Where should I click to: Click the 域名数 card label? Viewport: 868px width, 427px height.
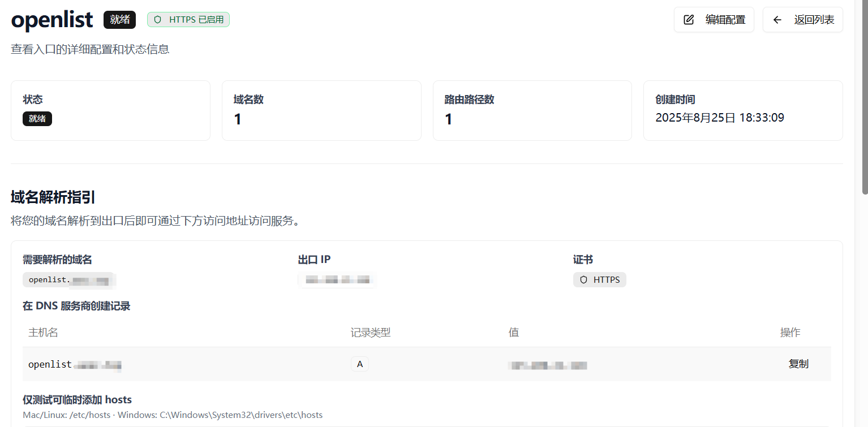pyautogui.click(x=248, y=100)
